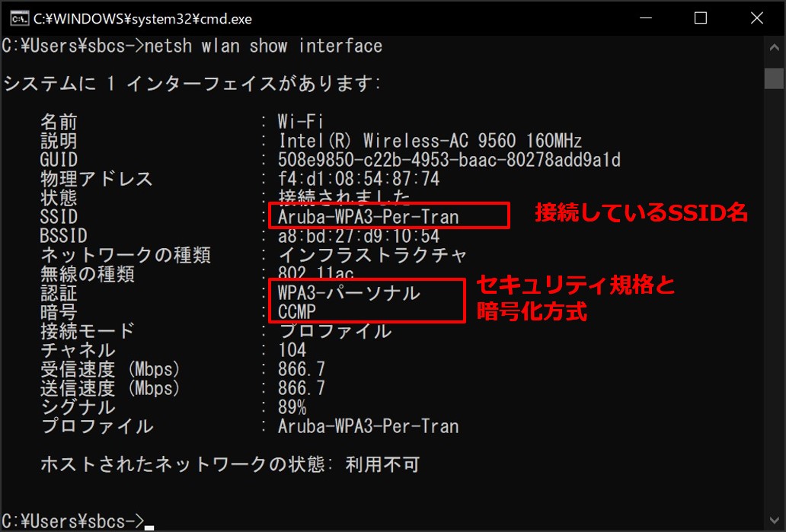Viewport: 786px width, 532px height.
Task: Click the line システムに 1 インターフェイスがあります
Action: pyautogui.click(x=193, y=83)
